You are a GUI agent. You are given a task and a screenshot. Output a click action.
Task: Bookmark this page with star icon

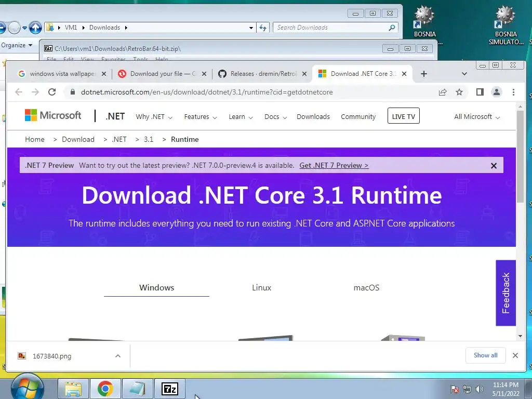459,92
